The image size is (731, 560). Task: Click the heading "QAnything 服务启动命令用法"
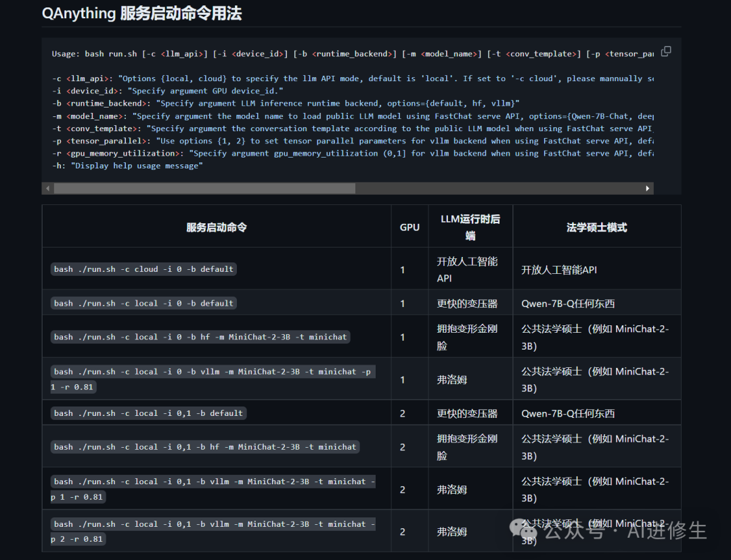[x=141, y=14]
